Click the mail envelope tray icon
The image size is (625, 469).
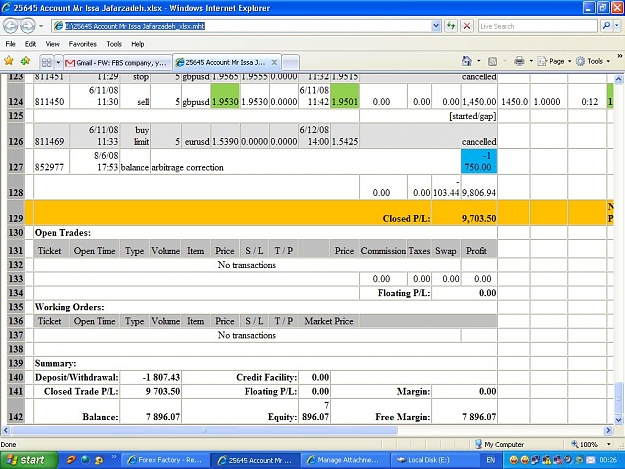[x=590, y=460]
